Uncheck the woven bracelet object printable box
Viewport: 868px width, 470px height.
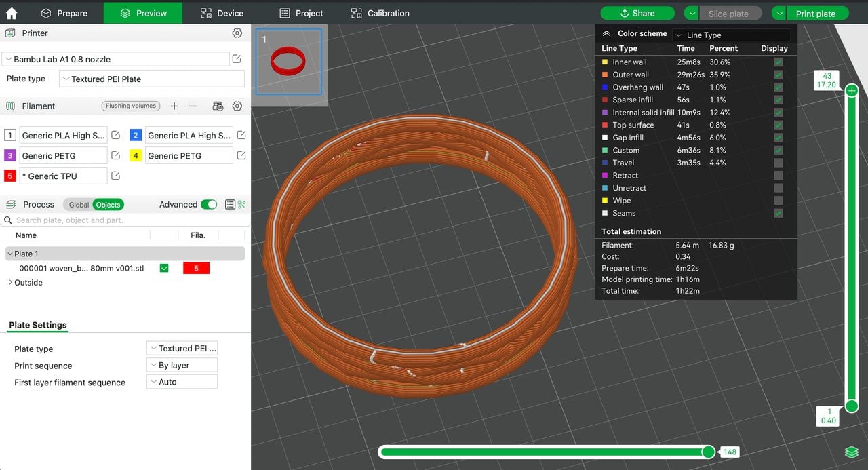click(164, 268)
